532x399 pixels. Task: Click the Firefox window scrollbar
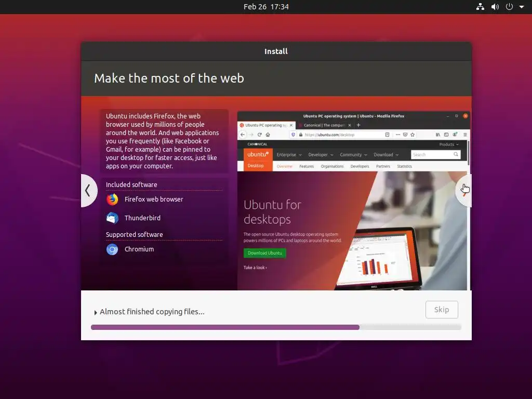[469, 153]
